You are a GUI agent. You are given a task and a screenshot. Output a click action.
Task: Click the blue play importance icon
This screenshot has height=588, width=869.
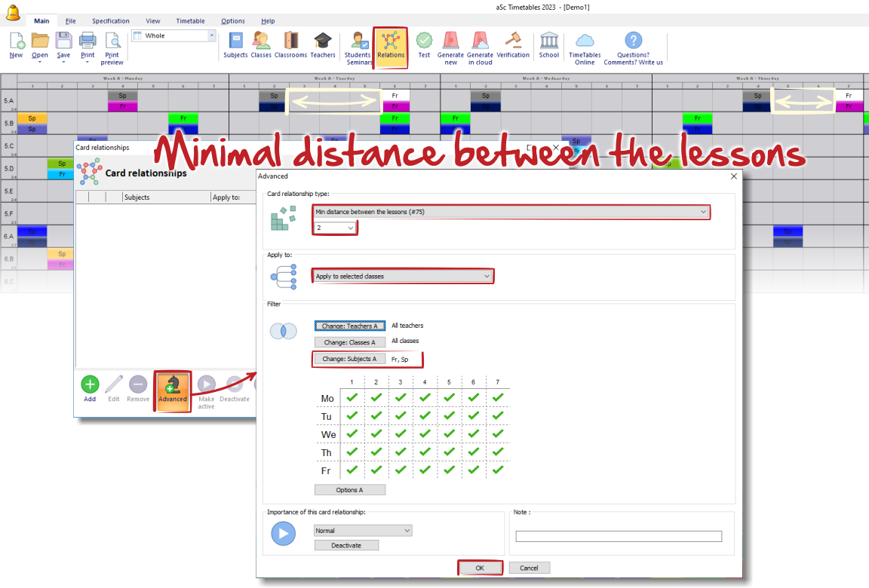tap(283, 534)
